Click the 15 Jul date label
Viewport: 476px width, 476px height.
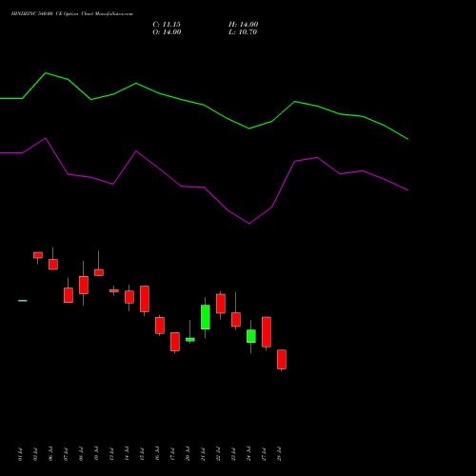pyautogui.click(x=142, y=454)
